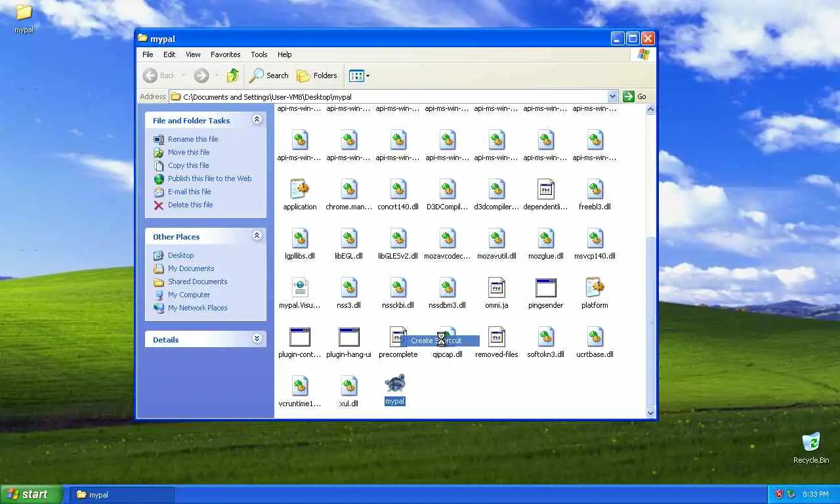
Task: Select mozglue.dll file icon
Action: coord(546,238)
